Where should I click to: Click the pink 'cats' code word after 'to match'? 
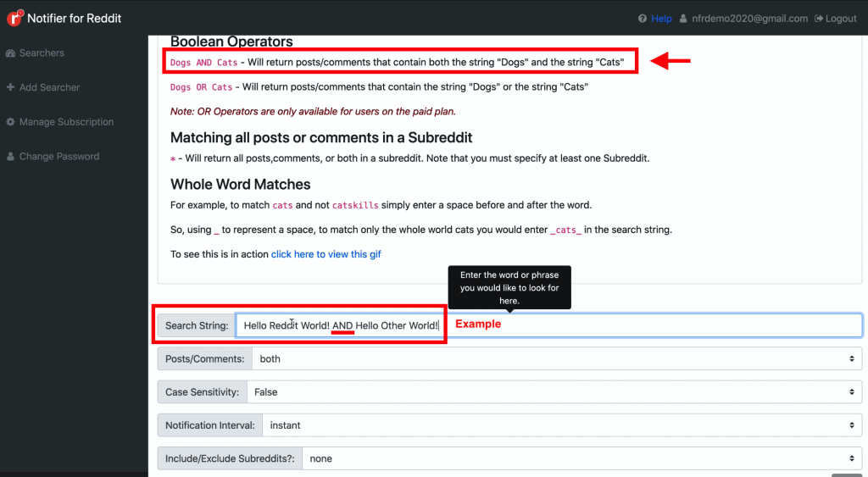coord(282,205)
